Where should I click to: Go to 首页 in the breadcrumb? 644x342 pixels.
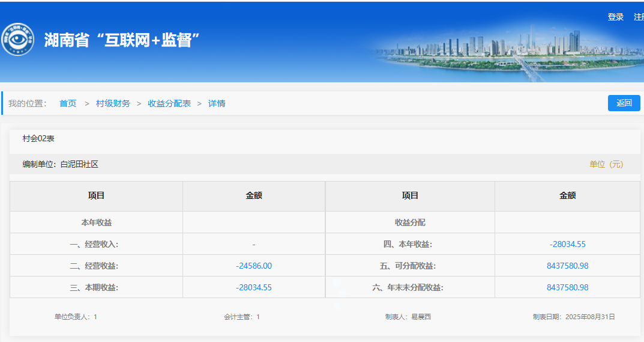pyautogui.click(x=68, y=103)
